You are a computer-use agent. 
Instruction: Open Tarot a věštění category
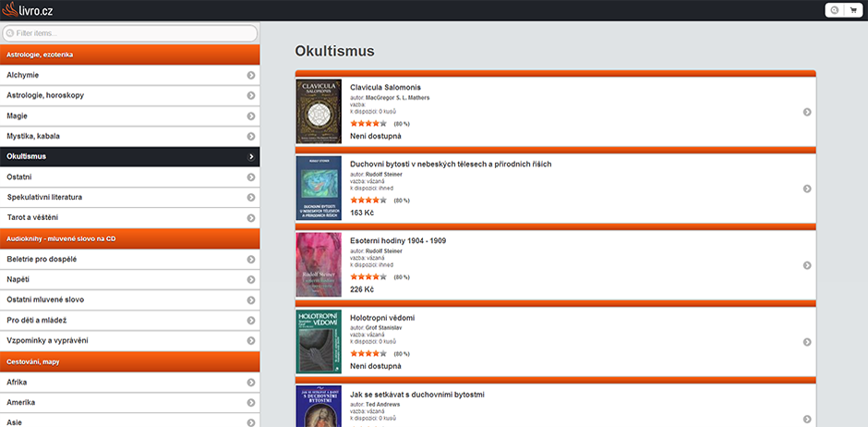click(130, 218)
